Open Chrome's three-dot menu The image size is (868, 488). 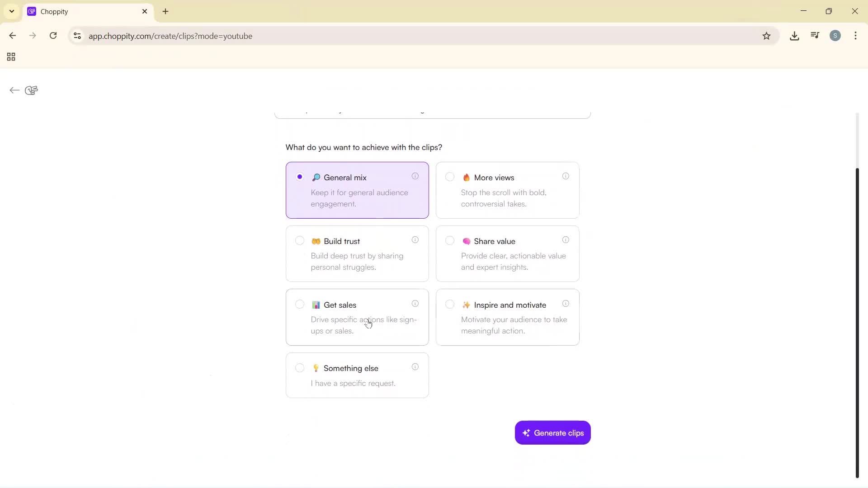coord(856,36)
